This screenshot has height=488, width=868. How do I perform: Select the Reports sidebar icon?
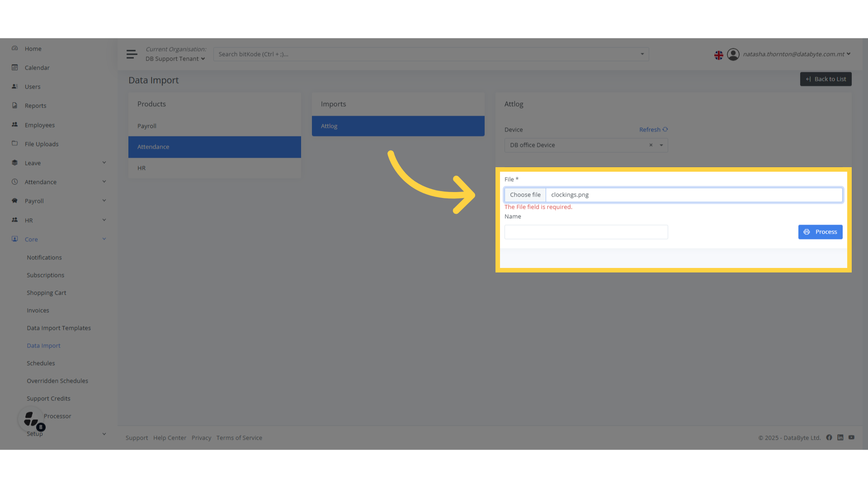pos(14,105)
